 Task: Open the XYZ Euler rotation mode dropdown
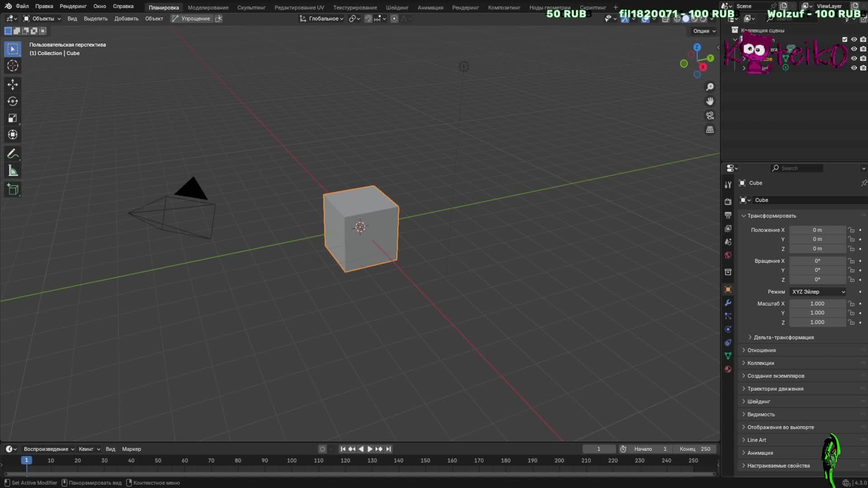pyautogui.click(x=818, y=292)
